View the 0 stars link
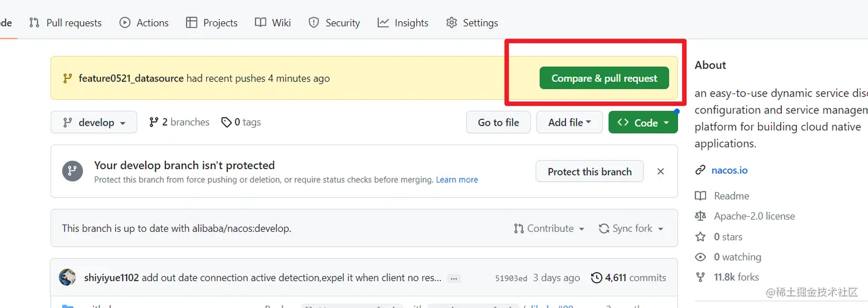This screenshot has width=868, height=308. tap(728, 237)
